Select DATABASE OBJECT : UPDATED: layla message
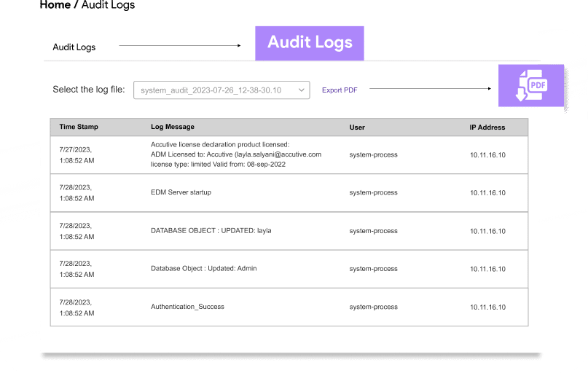Screen dimensions: 588x373 [211, 230]
